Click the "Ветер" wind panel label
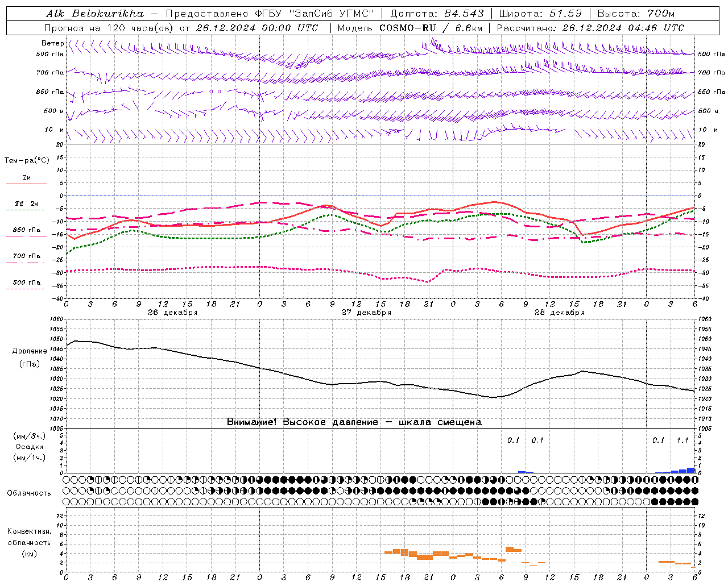The image size is (728, 582). point(52,43)
